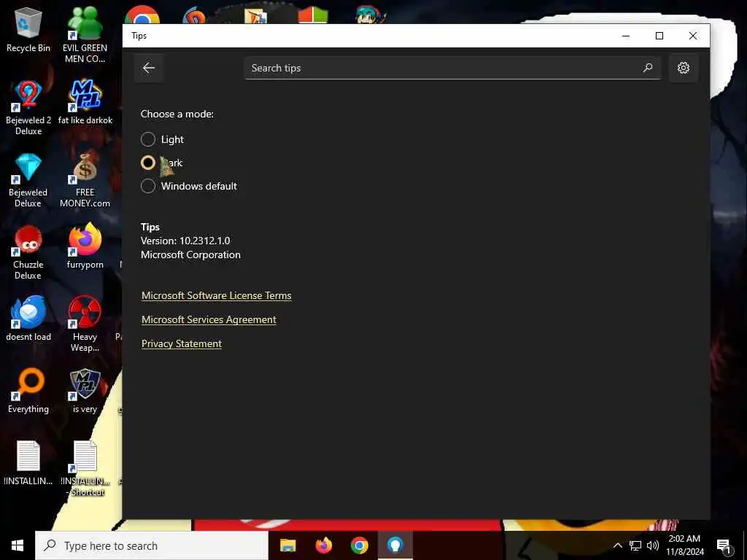The image size is (747, 560).
Task: Select the 'is very' shield shortcut
Action: click(85, 391)
